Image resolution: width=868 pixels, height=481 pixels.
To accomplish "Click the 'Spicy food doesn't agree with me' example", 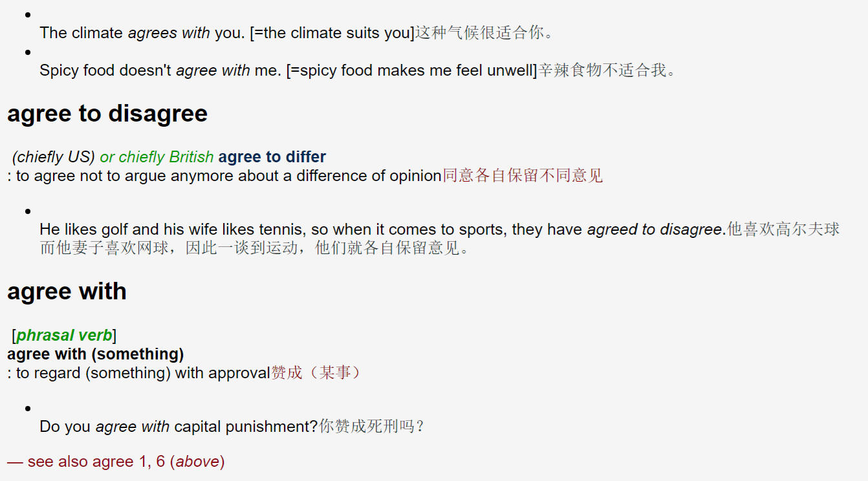I will 288,70.
